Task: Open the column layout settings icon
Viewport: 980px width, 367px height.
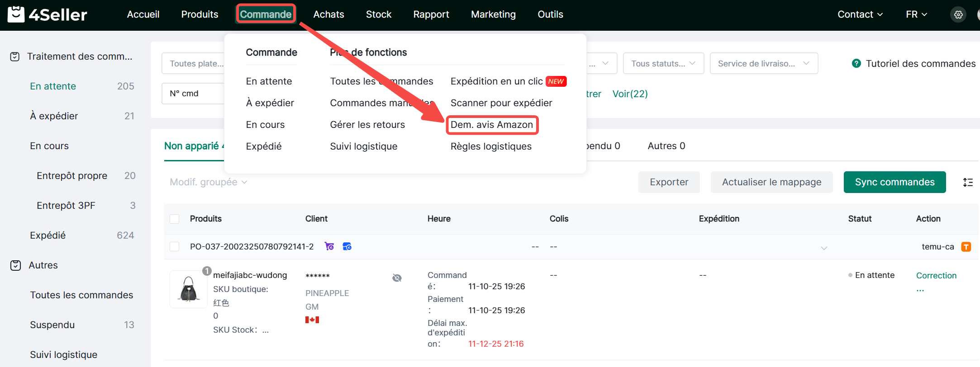Action: point(968,182)
